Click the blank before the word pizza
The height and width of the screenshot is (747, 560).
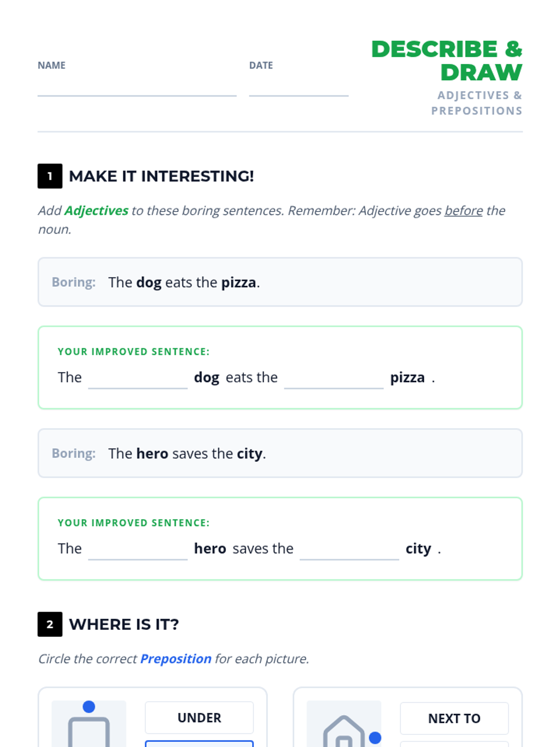coord(334,379)
